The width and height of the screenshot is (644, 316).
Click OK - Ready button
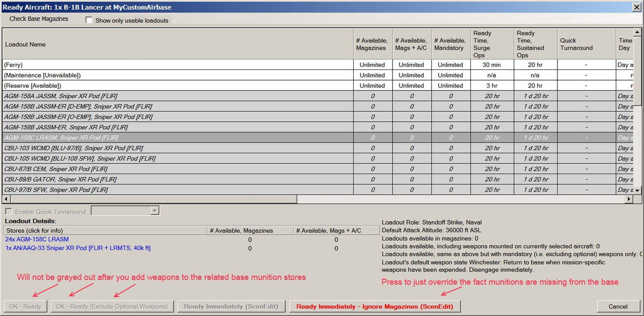point(26,306)
